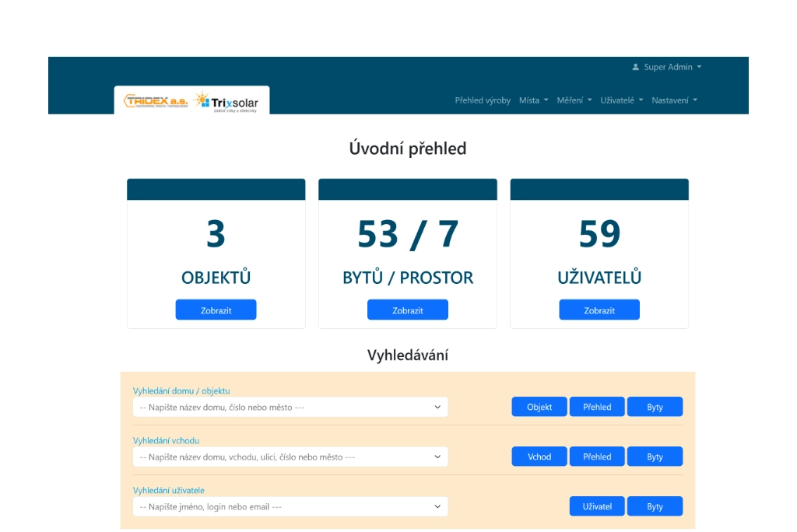Click the BYTŮ / PROSTOR heading
Viewport: 797px width, 532px height.
coord(408,278)
